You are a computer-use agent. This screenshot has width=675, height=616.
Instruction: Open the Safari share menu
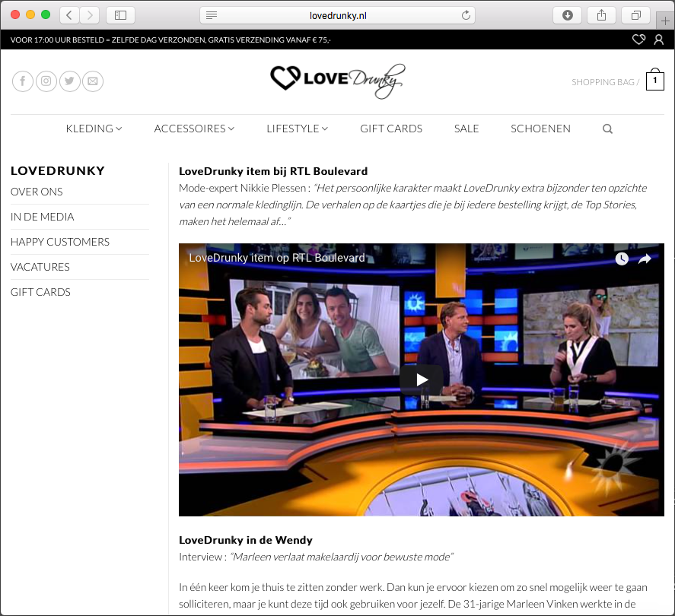[x=601, y=15]
